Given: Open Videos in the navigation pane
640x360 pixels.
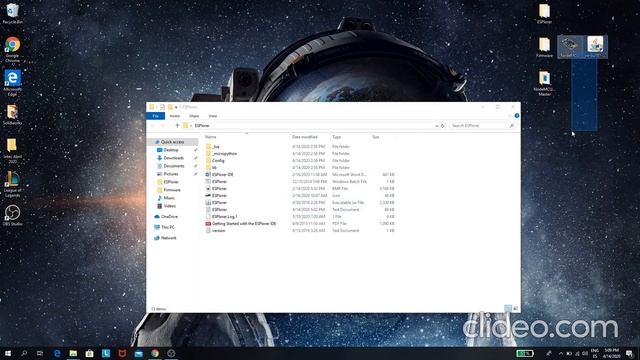Looking at the screenshot, I should click(170, 206).
